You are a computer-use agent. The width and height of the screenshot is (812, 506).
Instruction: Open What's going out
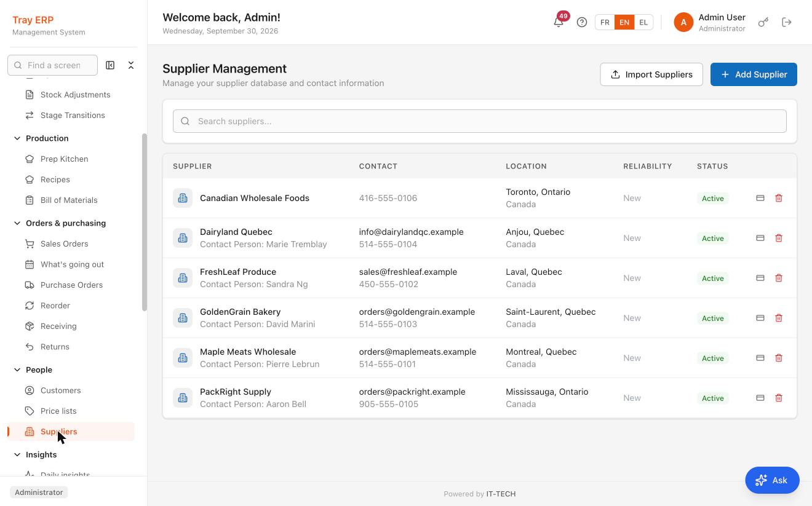[71, 264]
